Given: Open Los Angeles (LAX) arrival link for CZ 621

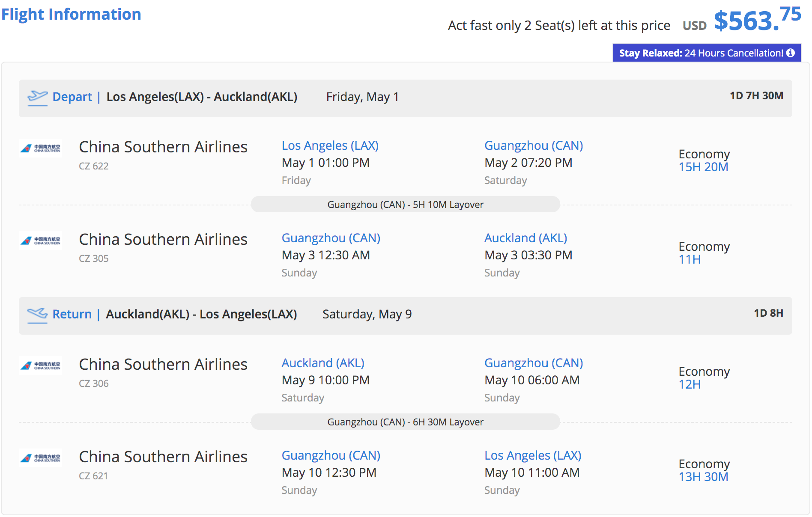Looking at the screenshot, I should click(532, 455).
